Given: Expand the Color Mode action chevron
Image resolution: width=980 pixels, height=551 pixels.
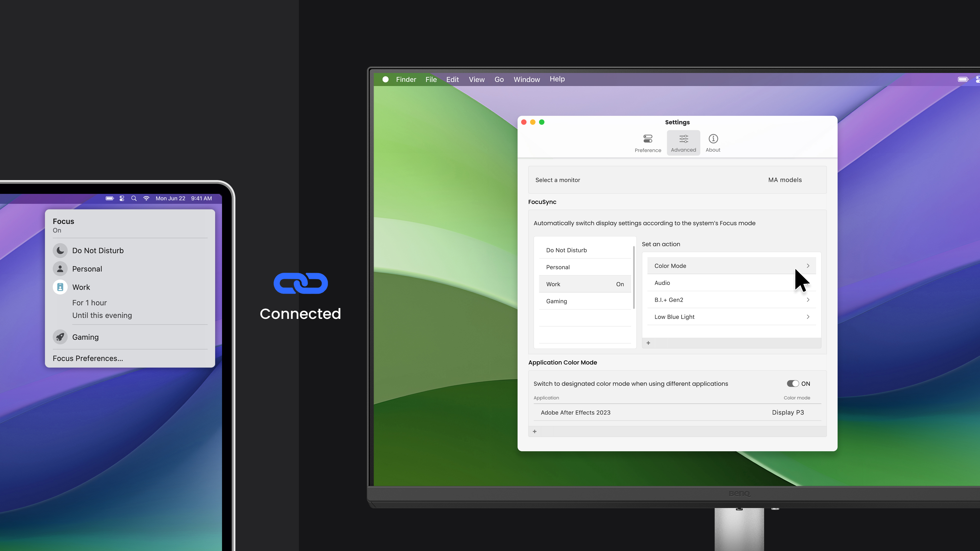Looking at the screenshot, I should pos(808,266).
